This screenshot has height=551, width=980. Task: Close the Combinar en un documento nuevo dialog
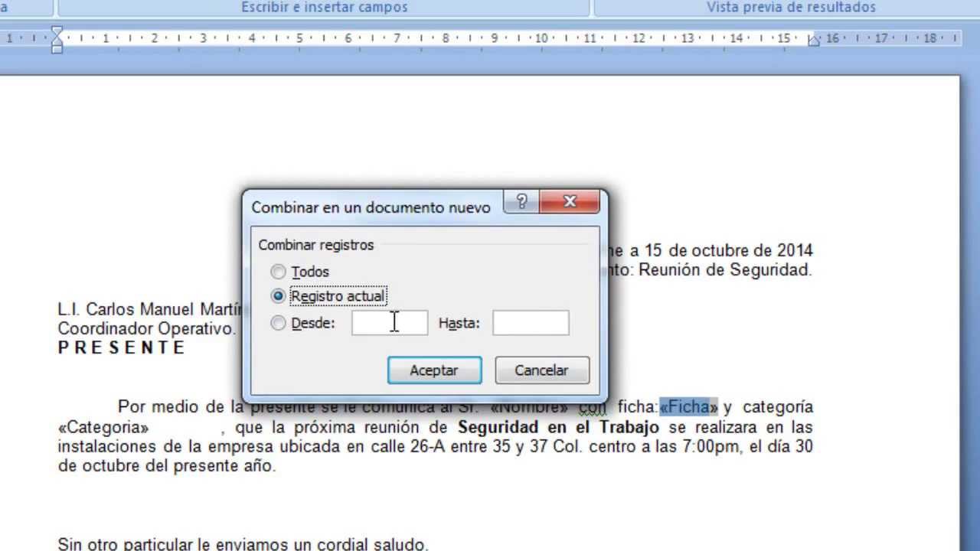570,203
